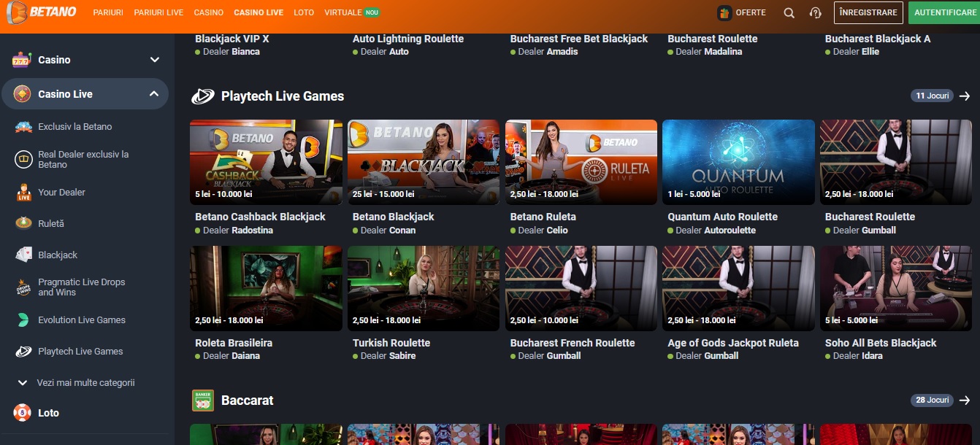Select the CASINO LIVE top navigation item
The width and height of the screenshot is (980, 445).
tap(259, 13)
